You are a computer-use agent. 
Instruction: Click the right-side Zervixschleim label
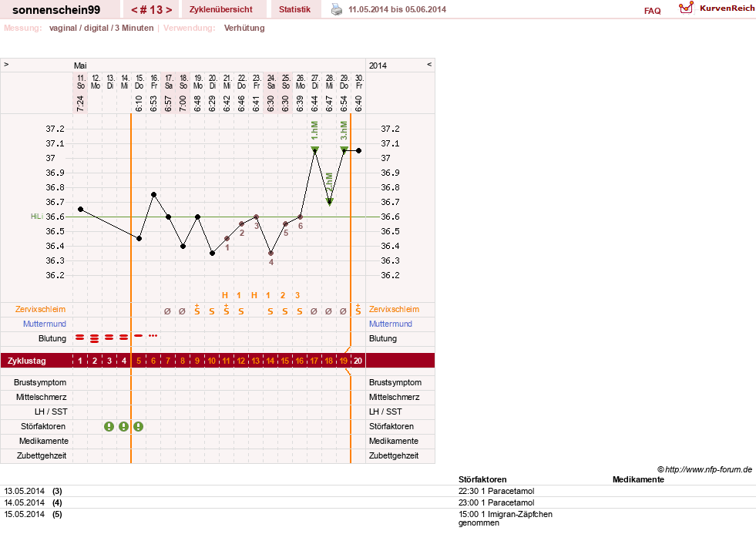[394, 310]
